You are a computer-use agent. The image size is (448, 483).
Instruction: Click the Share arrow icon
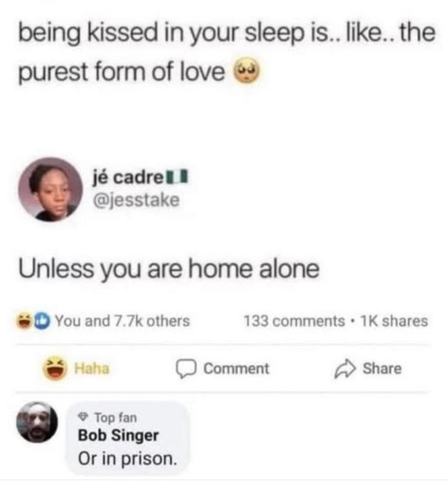point(345,368)
